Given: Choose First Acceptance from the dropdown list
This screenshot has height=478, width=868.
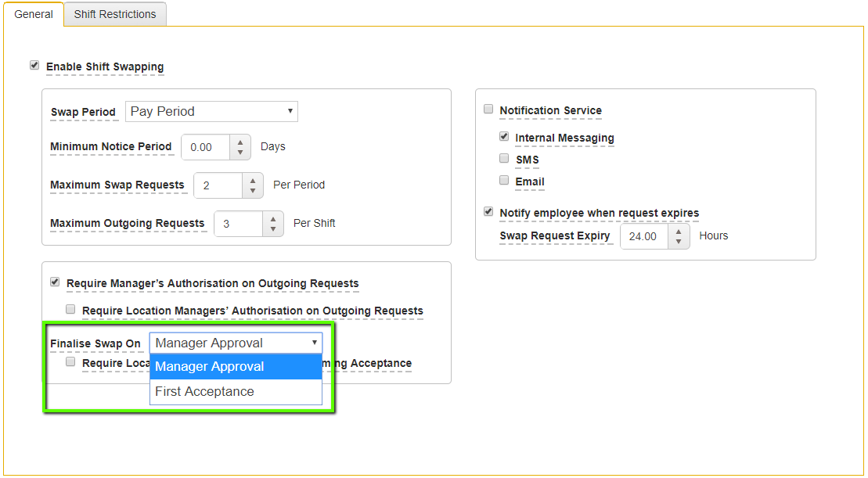Looking at the screenshot, I should [x=236, y=392].
